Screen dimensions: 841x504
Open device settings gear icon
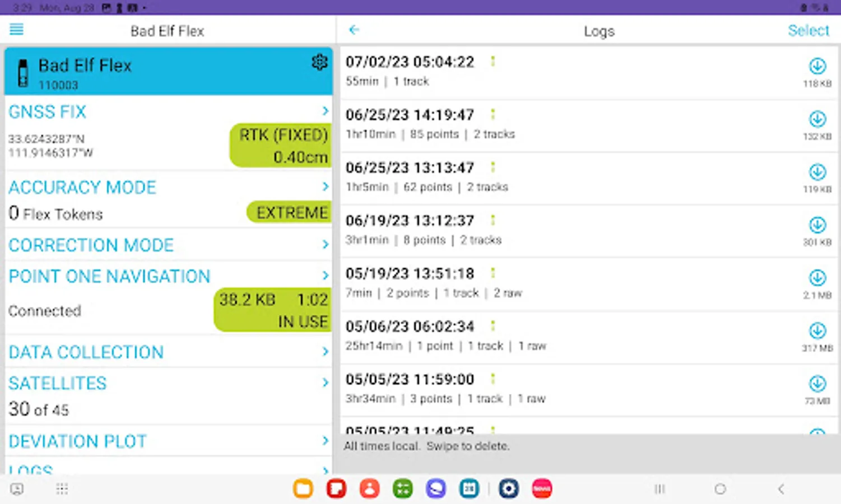point(319,62)
